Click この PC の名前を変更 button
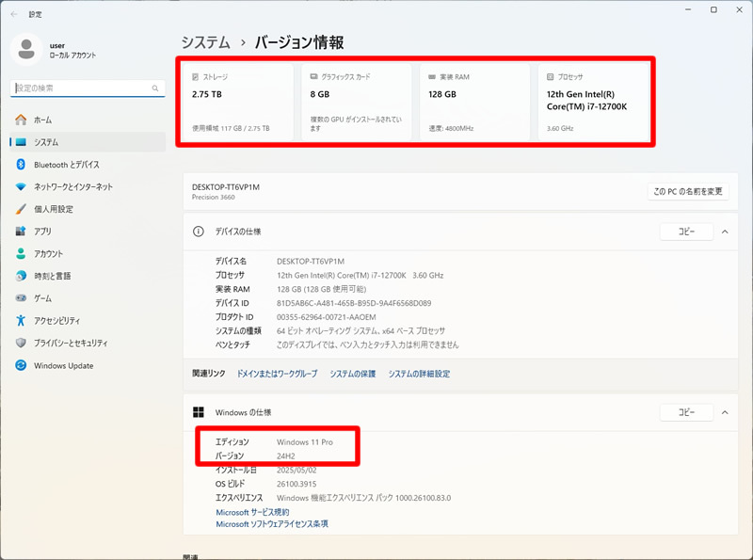Screen dimensions: 753x560 (688, 191)
